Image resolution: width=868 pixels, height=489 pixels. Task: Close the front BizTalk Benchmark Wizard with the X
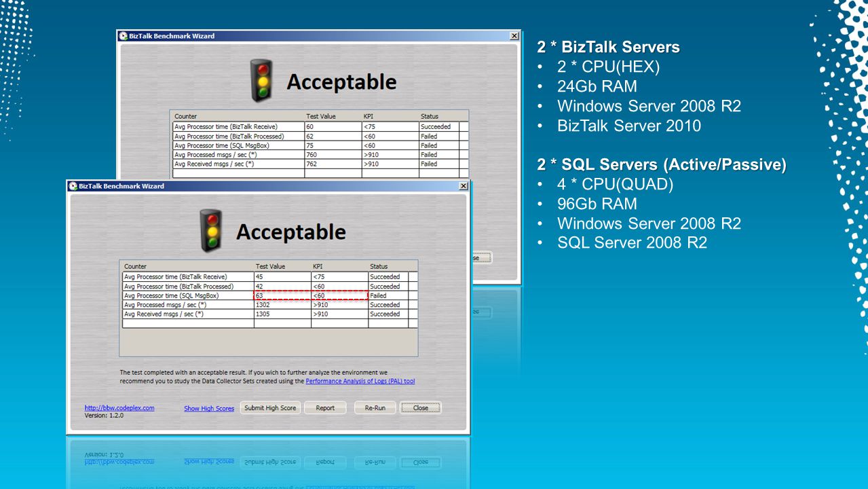(x=464, y=186)
